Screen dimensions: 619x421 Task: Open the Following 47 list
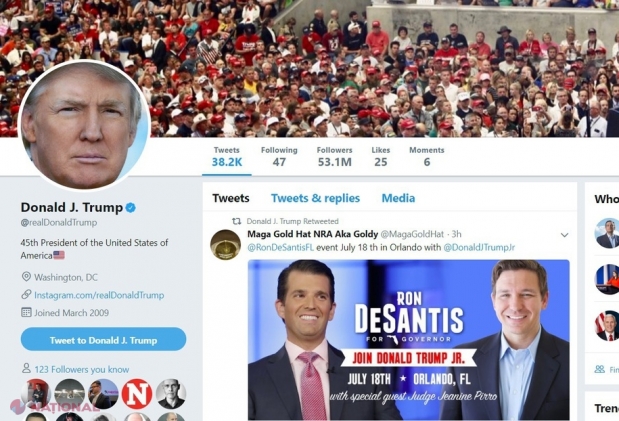coord(279,157)
